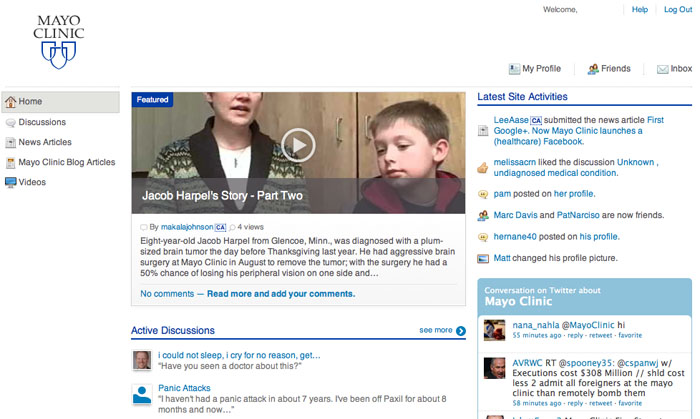Open the Panic Attacks discussion
This screenshot has width=700, height=419.
[184, 388]
